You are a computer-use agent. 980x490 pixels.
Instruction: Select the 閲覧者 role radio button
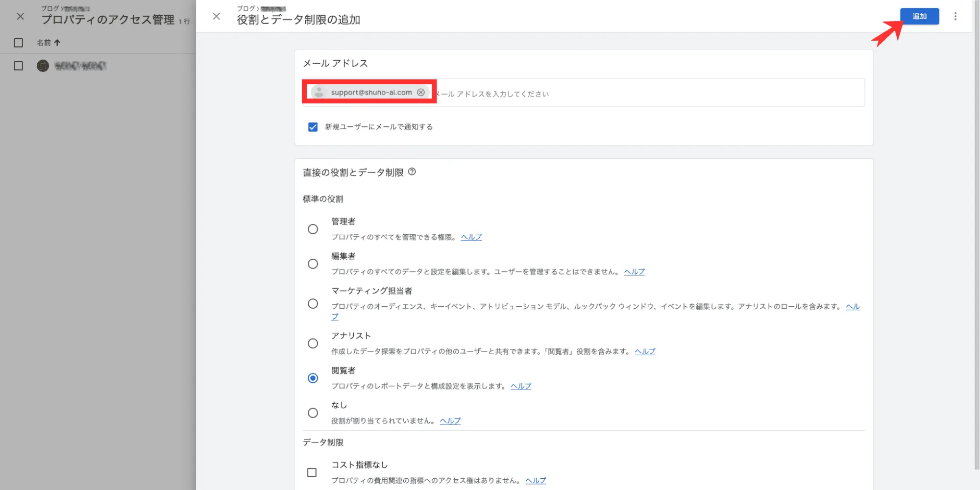click(x=313, y=378)
